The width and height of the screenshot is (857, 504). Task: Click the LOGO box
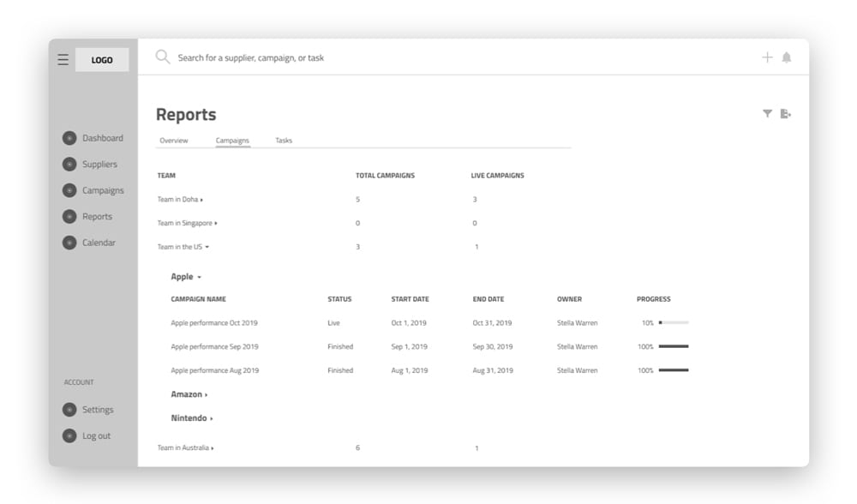coord(102,60)
